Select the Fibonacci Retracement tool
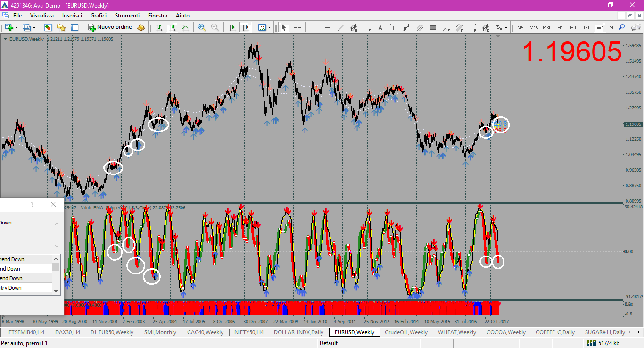Screen dimensions: 644x348 (x=367, y=27)
